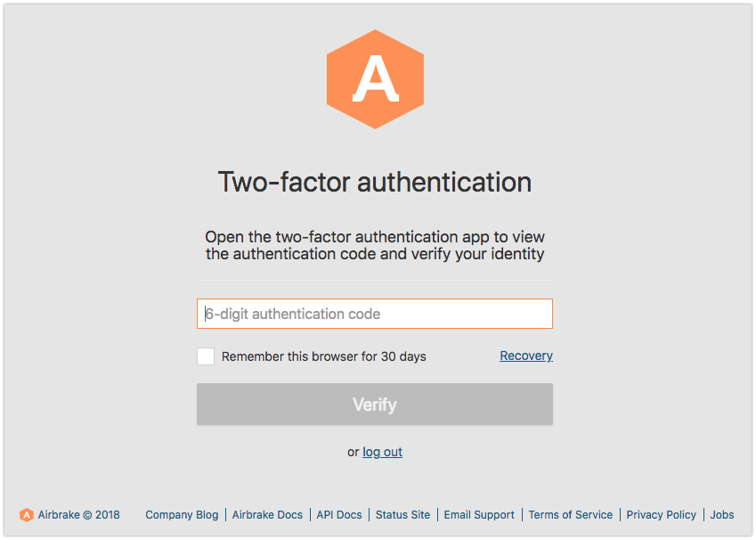Screen dimensions: 756x540
Task: Go to API Docs link
Action: 339,515
